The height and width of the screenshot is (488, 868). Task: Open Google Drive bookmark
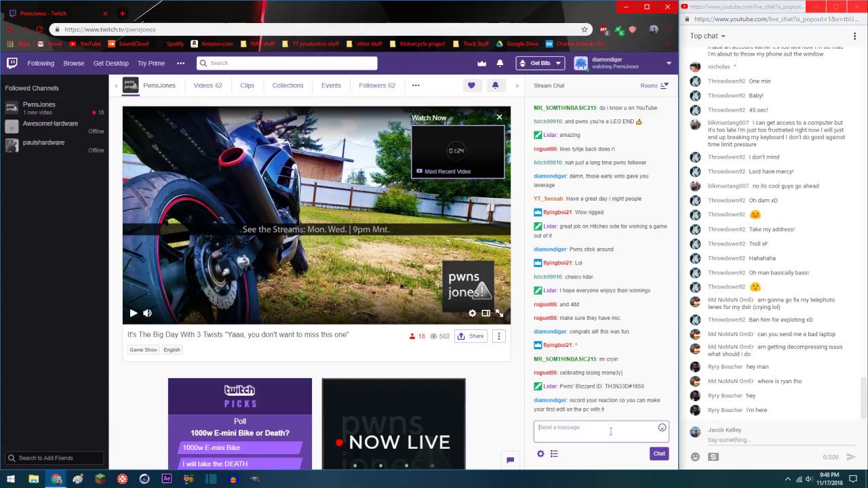pos(517,44)
